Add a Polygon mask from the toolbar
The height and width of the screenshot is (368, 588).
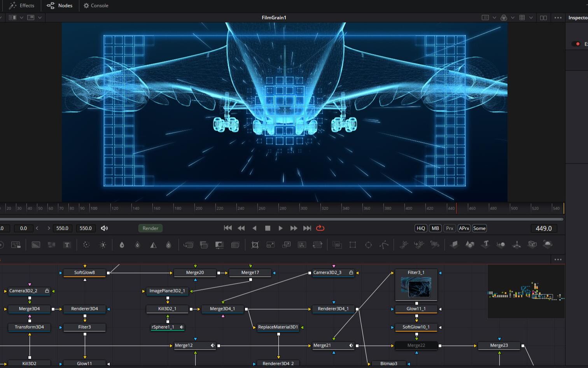(x=384, y=245)
